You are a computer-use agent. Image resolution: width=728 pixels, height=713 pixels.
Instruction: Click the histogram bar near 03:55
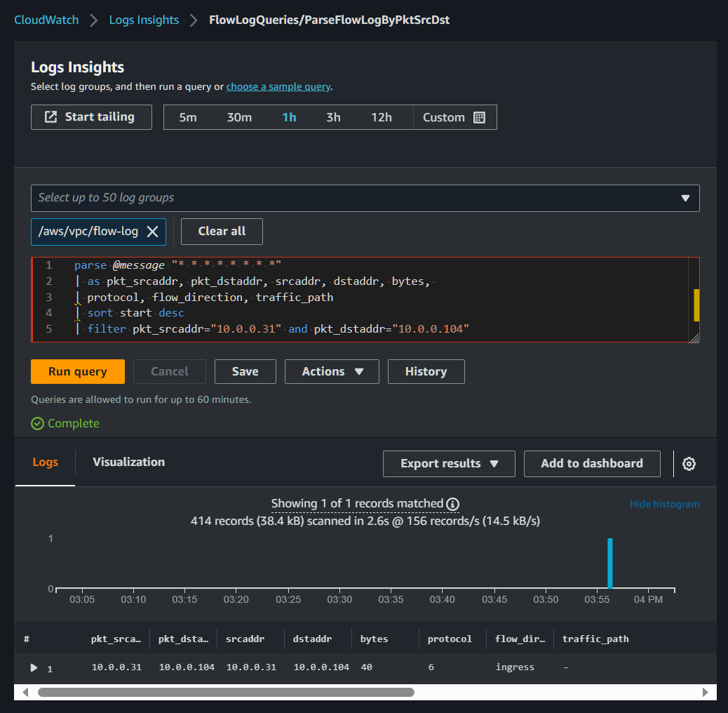pyautogui.click(x=610, y=564)
